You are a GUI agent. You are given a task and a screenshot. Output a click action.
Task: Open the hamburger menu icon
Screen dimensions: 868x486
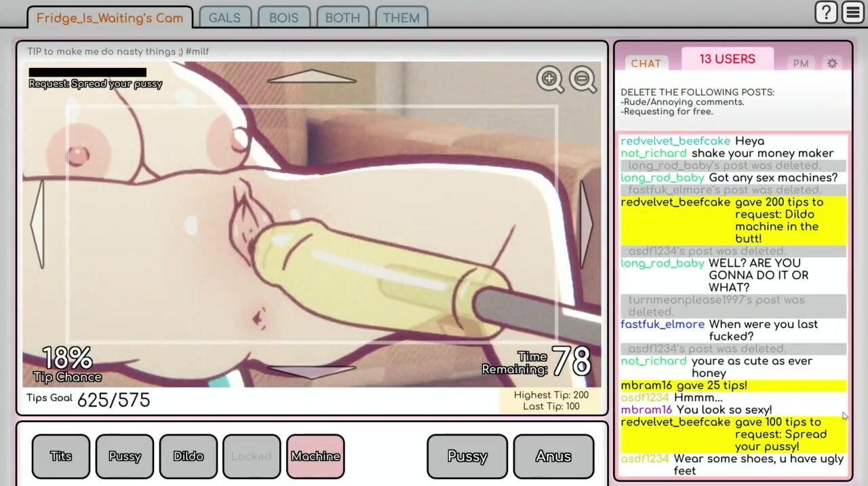tap(853, 12)
